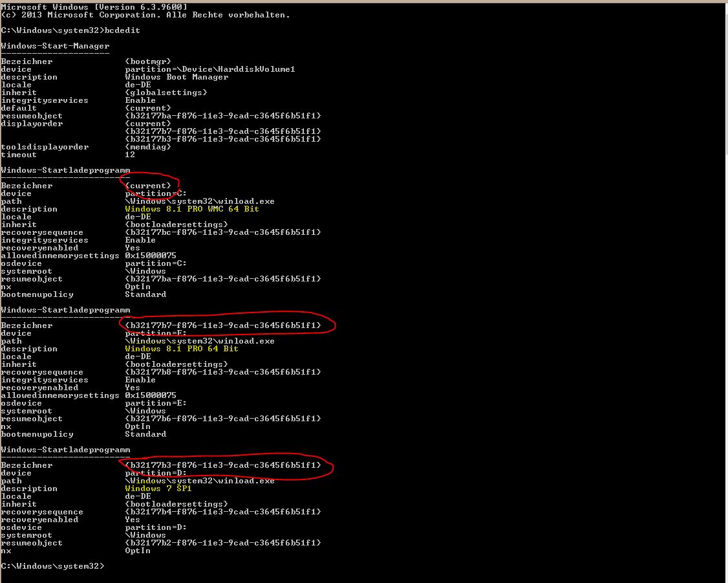This screenshot has height=583, width=728.
Task: Select {current} in the circled Bezeichner row
Action: [148, 186]
